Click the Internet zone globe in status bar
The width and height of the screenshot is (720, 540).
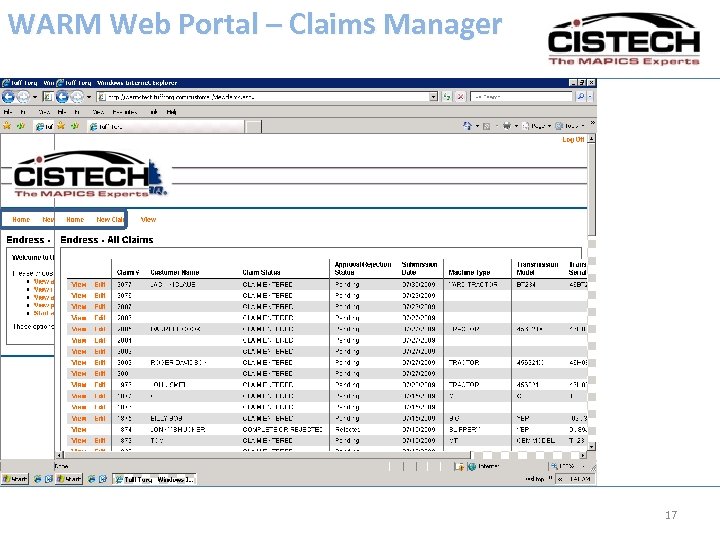pos(472,467)
